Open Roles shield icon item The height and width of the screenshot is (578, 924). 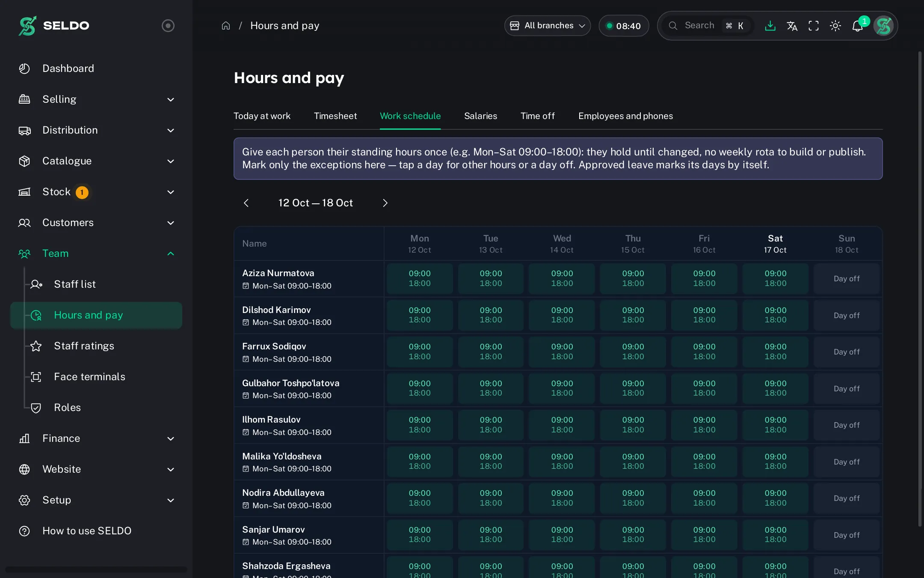[x=36, y=408]
